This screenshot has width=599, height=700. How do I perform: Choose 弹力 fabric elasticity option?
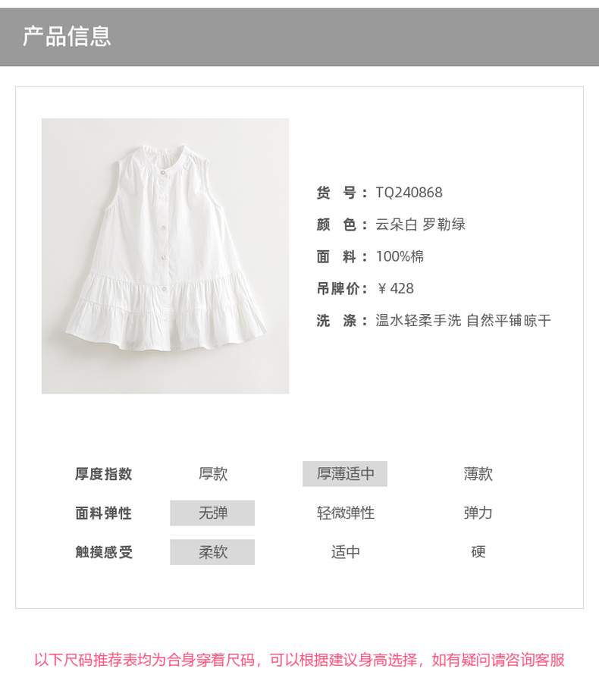coord(478,513)
